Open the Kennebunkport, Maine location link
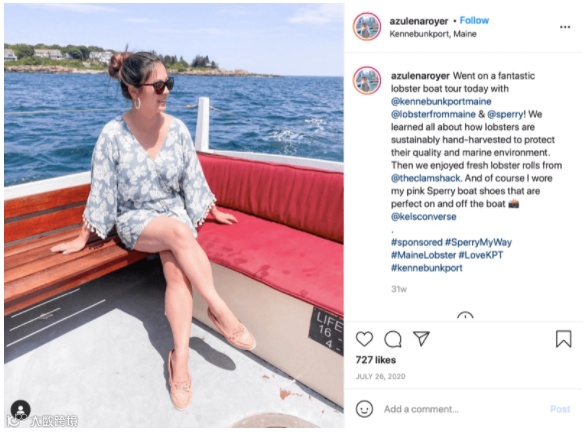This screenshot has height=433, width=585. click(x=433, y=34)
